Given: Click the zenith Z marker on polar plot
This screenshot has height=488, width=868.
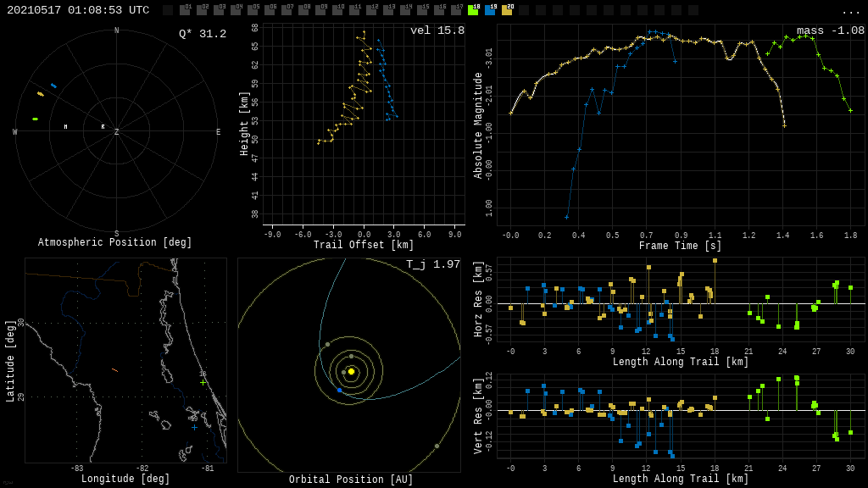Looking at the screenshot, I should pyautogui.click(x=117, y=132).
